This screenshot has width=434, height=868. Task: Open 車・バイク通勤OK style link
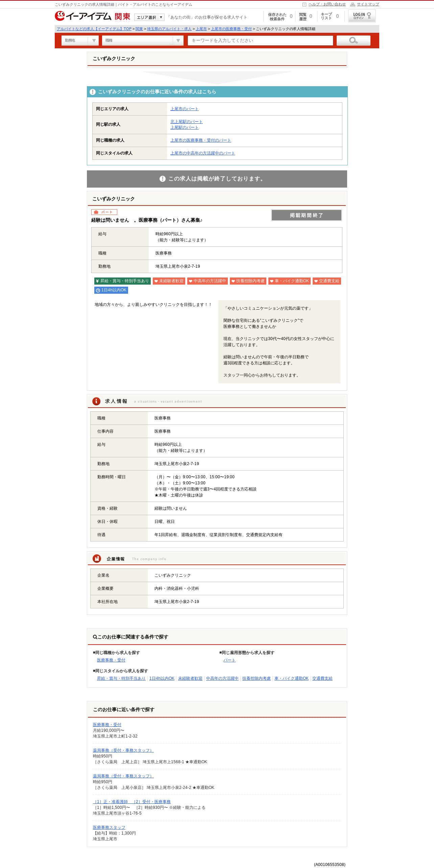tap(292, 678)
